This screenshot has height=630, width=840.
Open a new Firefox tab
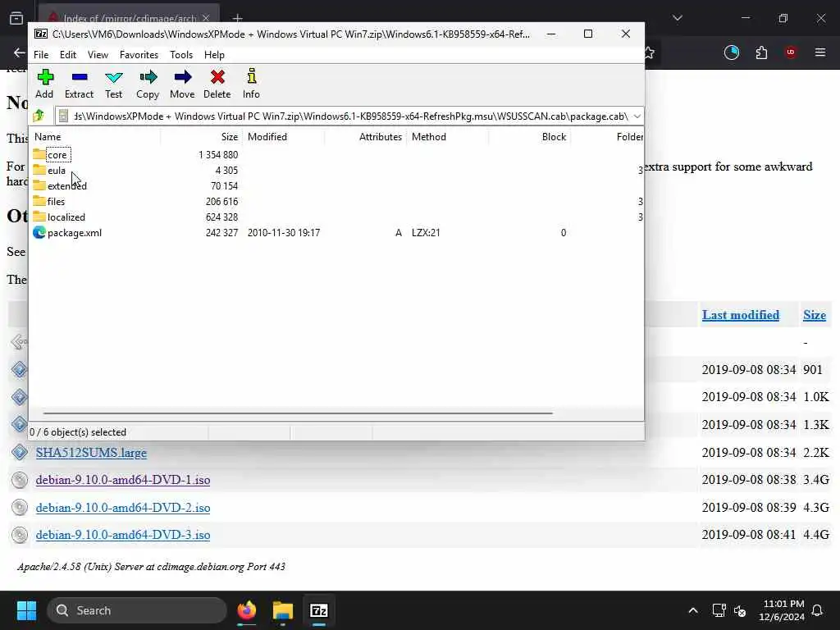[237, 19]
